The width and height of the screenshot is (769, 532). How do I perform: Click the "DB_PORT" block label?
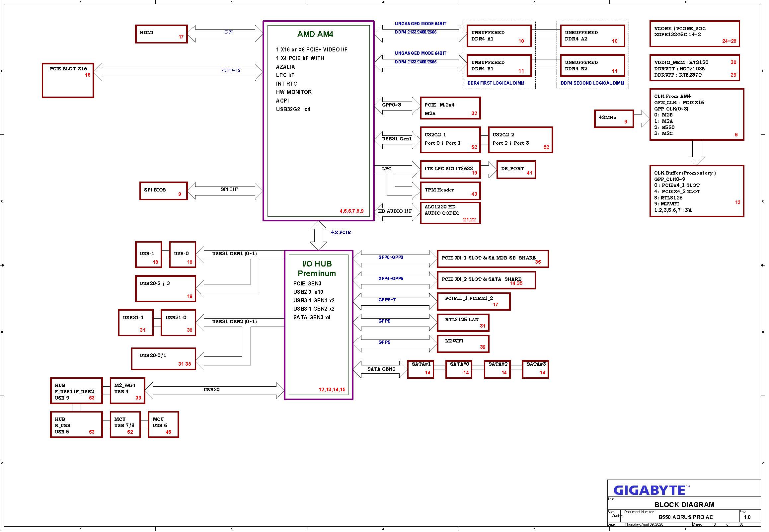(x=512, y=169)
